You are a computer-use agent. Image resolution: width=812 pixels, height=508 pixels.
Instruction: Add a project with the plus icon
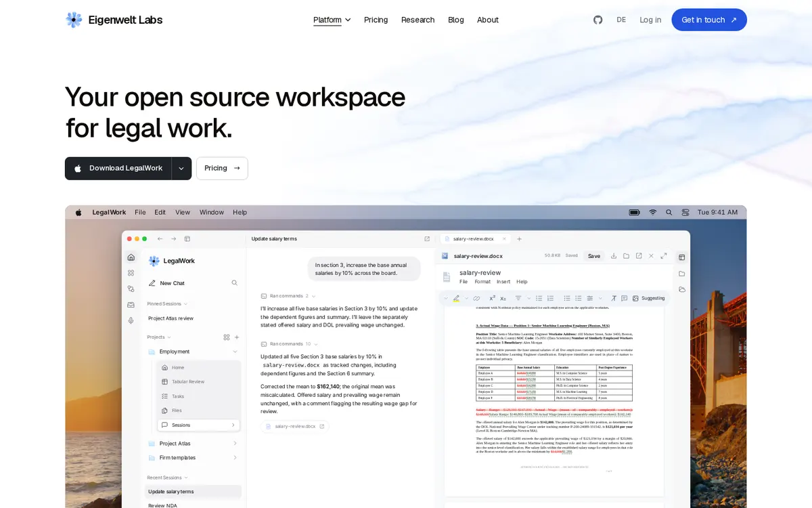click(237, 337)
